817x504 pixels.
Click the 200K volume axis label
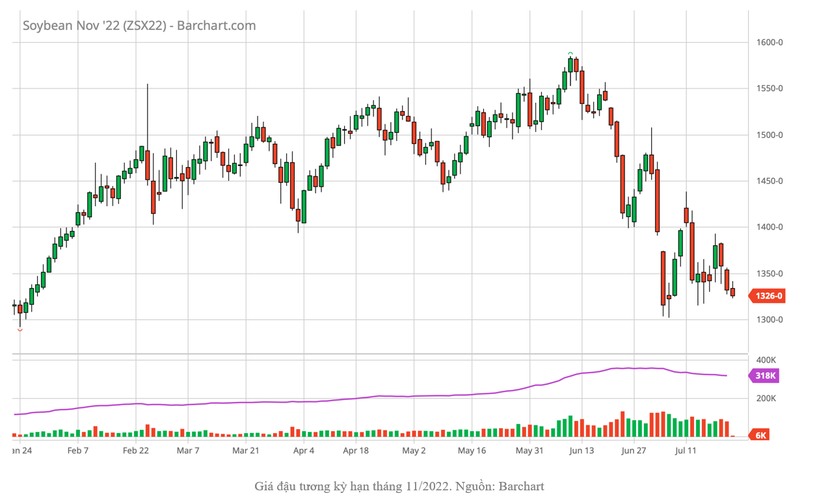767,399
